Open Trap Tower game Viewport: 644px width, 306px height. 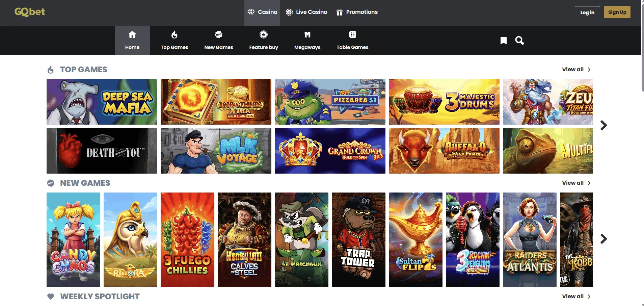coord(358,240)
